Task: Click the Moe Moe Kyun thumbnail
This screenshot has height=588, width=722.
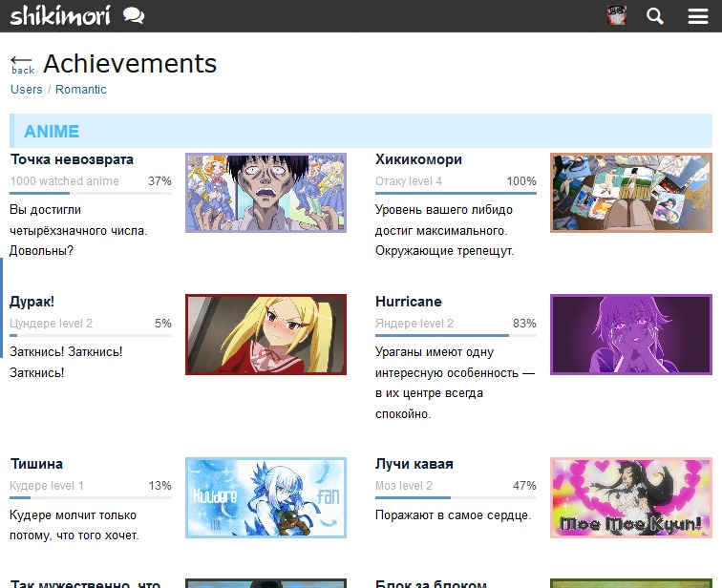Action: pyautogui.click(x=631, y=497)
